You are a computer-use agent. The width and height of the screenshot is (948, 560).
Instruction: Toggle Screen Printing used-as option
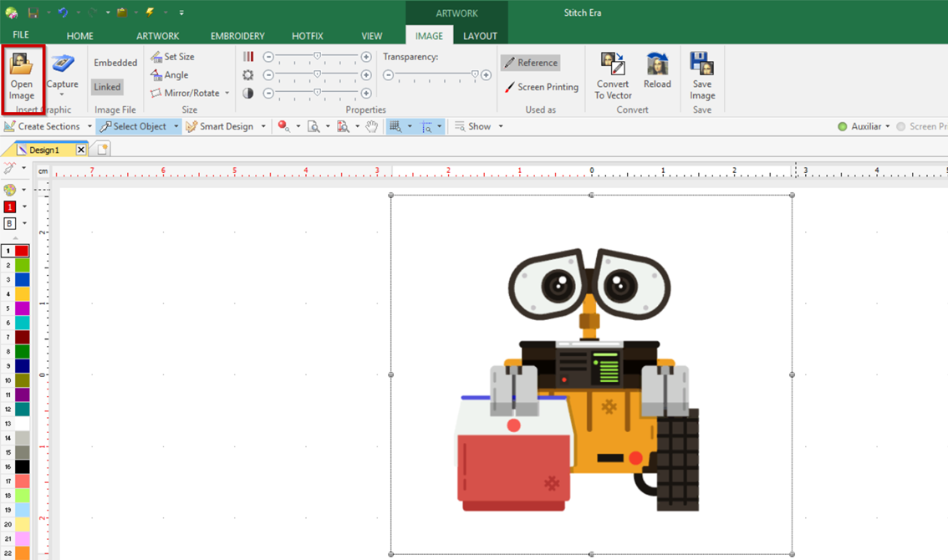coord(541,87)
